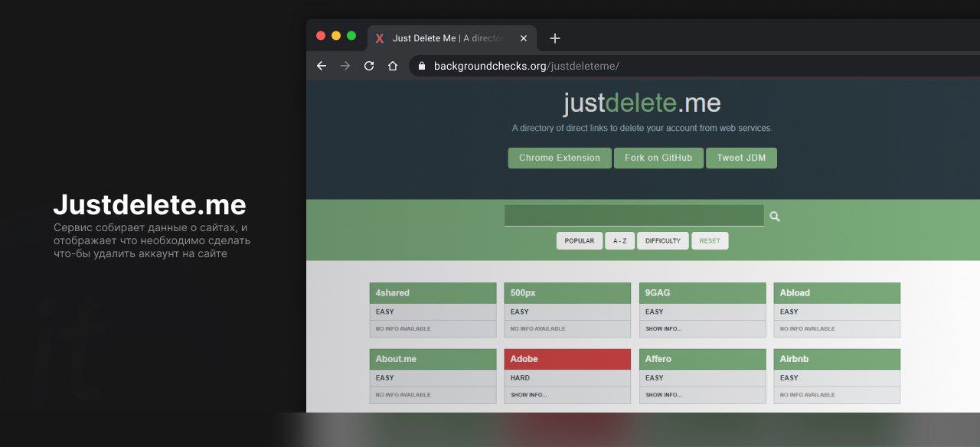Click the address bar URL backgroundchecks.org/justdeleteme/

tap(527, 66)
